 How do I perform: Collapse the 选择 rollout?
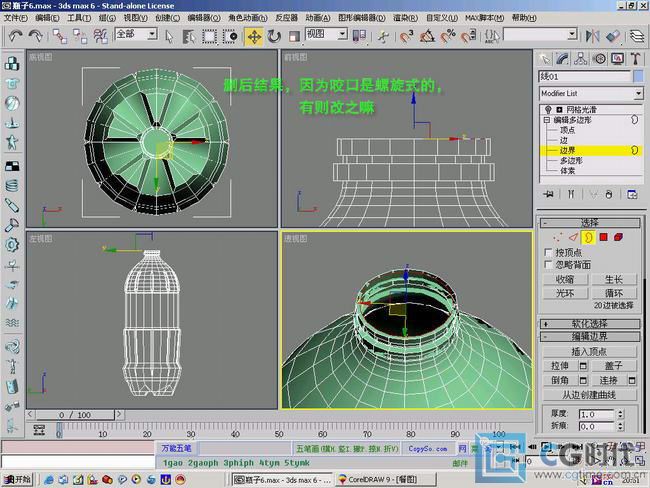pos(589,223)
